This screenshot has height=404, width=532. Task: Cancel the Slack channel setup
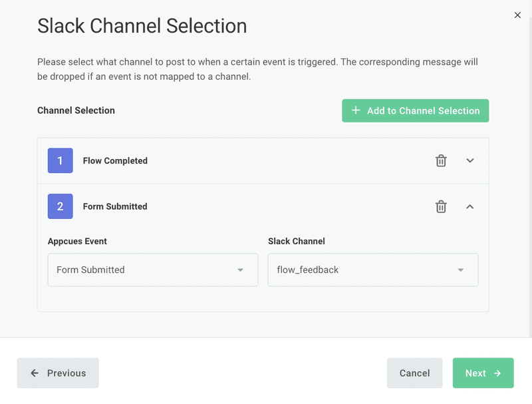(x=414, y=373)
